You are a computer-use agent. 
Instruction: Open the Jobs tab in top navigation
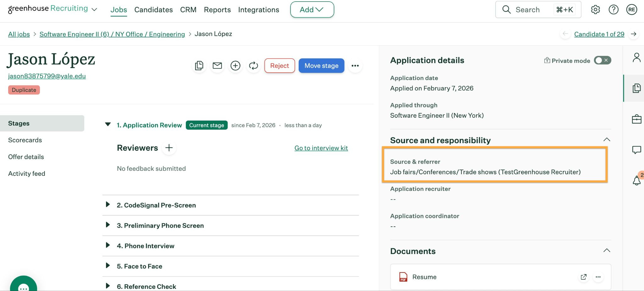119,10
